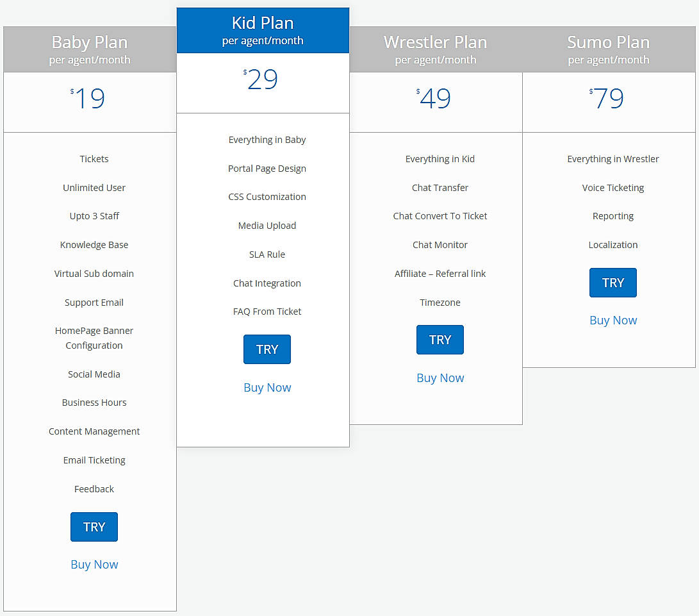Click 'Upto 3 Staff' feature text
The image size is (699, 616).
point(94,216)
